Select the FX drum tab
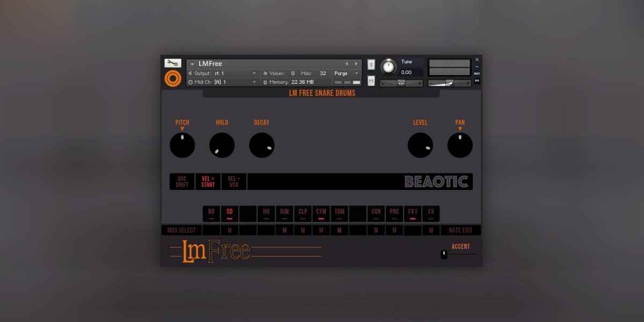The height and width of the screenshot is (322, 644). (x=431, y=214)
